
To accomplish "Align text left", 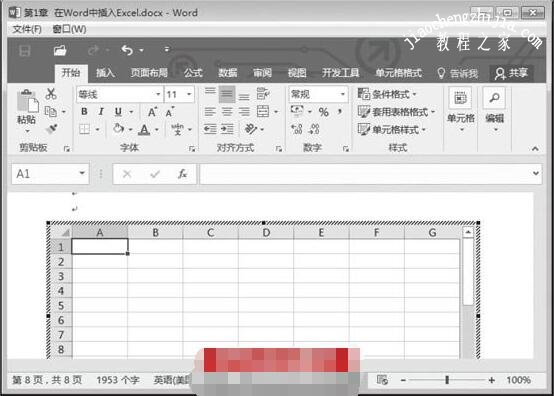I will [210, 112].
